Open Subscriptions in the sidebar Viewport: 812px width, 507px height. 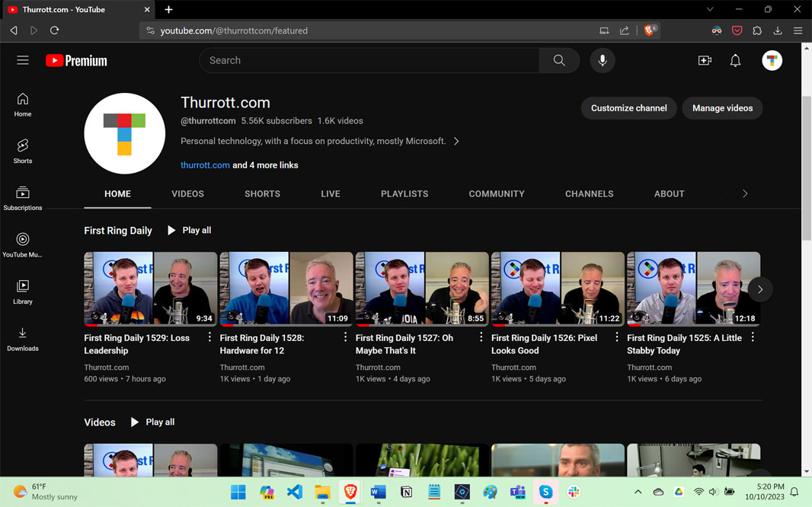coord(23,197)
